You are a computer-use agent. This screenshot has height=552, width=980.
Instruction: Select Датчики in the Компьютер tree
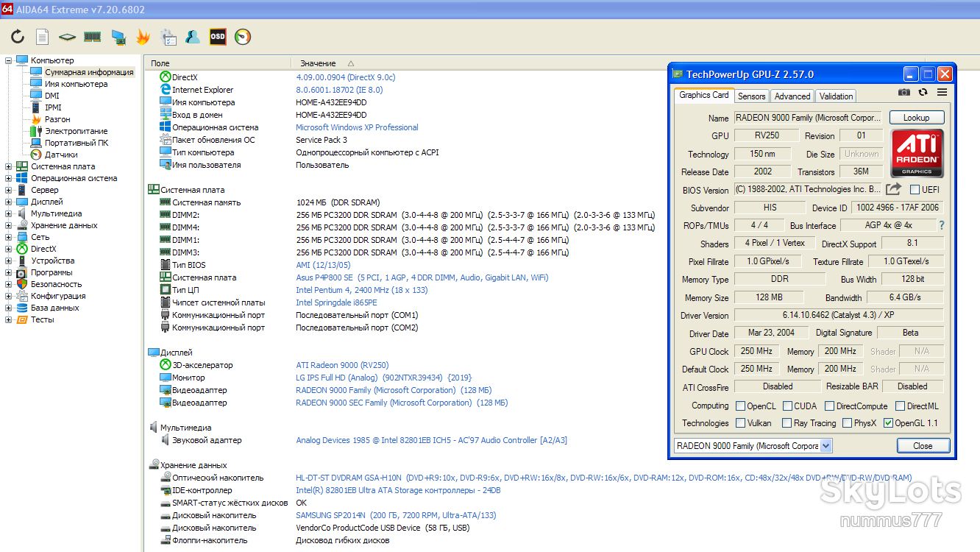(x=61, y=155)
